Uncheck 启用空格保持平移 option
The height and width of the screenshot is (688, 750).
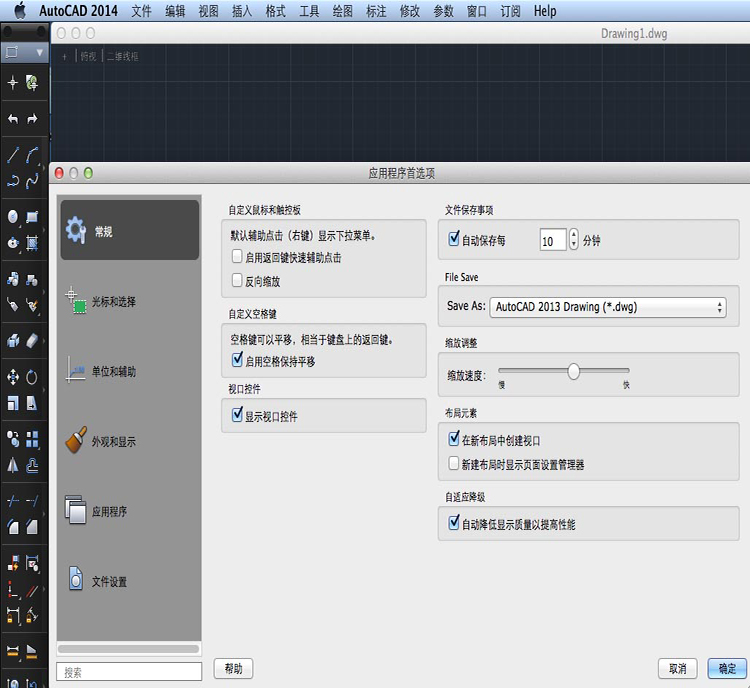(237, 359)
